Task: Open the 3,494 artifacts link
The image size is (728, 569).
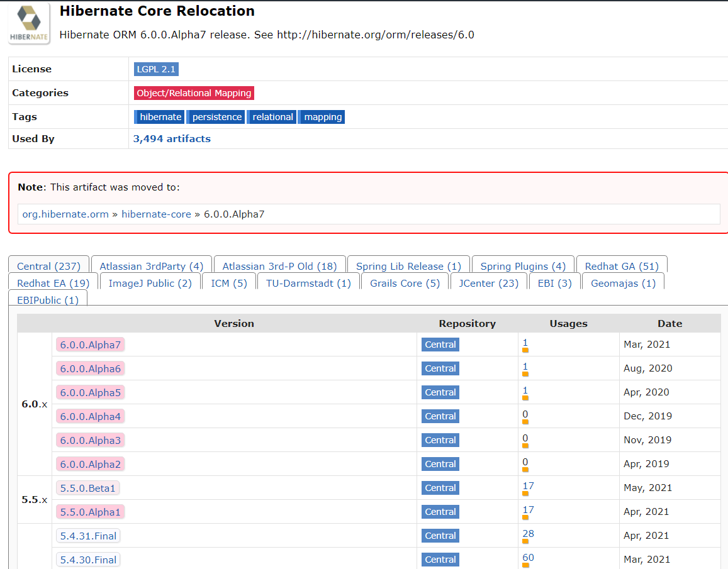Action: 172,139
